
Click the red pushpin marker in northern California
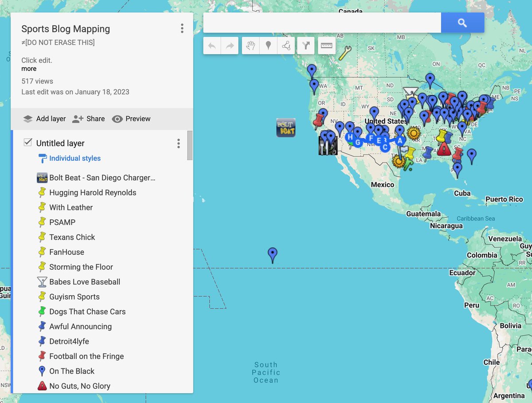pyautogui.click(x=318, y=121)
